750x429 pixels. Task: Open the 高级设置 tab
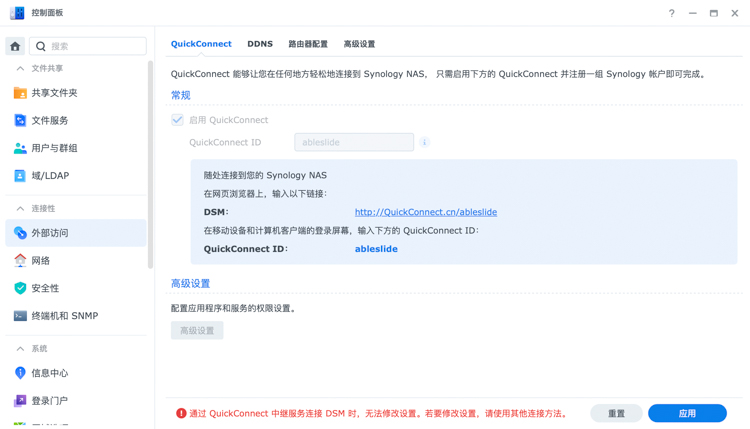[x=359, y=44]
